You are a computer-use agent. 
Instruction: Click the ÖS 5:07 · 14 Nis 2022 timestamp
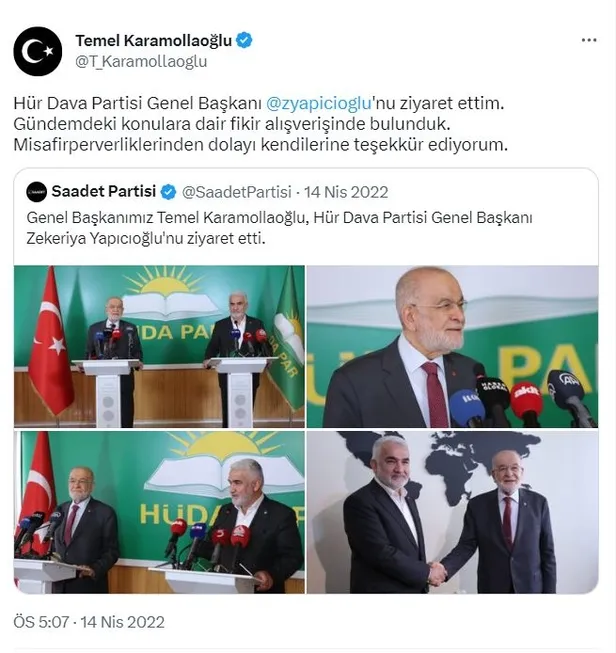pyautogui.click(x=89, y=622)
